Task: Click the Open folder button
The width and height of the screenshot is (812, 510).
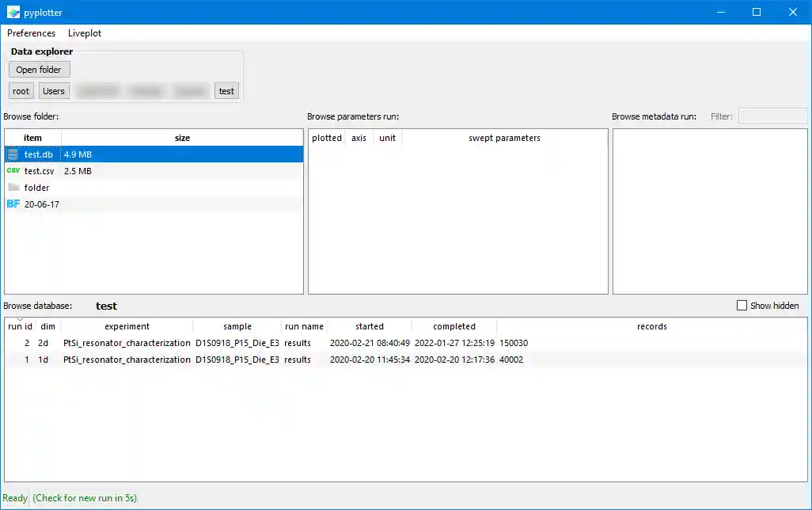Action: click(x=39, y=69)
